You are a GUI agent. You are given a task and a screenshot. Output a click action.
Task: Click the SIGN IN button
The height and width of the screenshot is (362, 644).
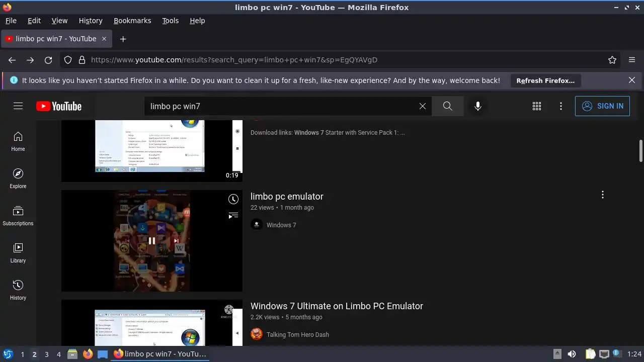click(602, 106)
